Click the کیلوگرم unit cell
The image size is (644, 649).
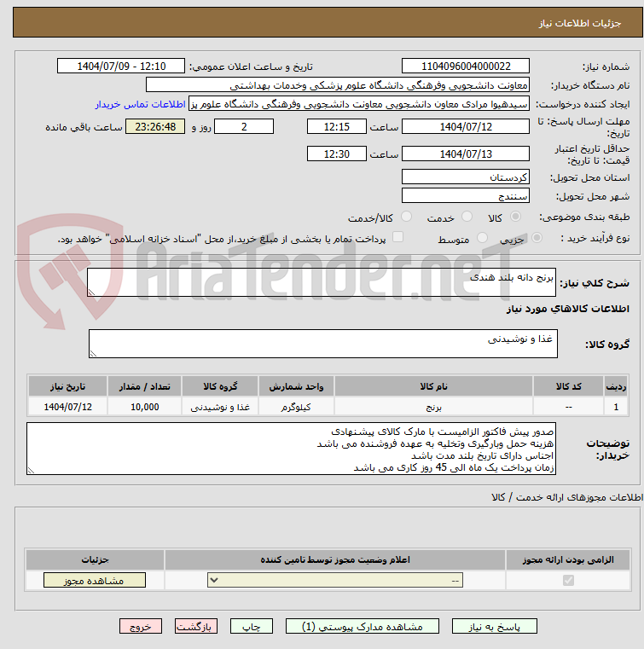click(296, 407)
